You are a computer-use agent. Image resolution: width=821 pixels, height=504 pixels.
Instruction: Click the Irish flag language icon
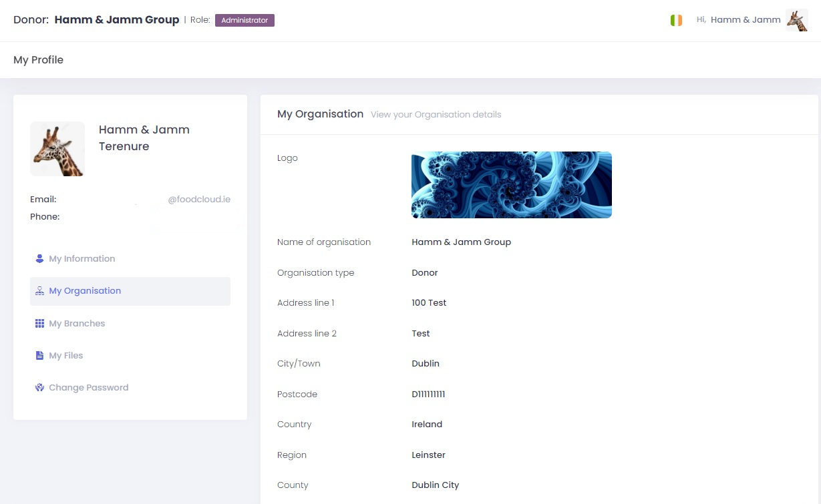click(676, 20)
